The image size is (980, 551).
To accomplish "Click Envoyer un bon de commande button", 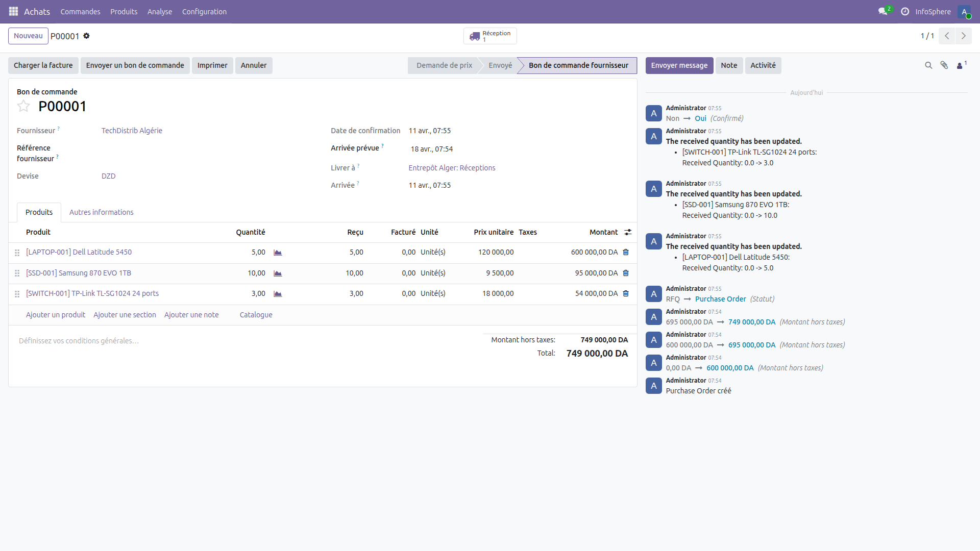I will click(x=135, y=65).
